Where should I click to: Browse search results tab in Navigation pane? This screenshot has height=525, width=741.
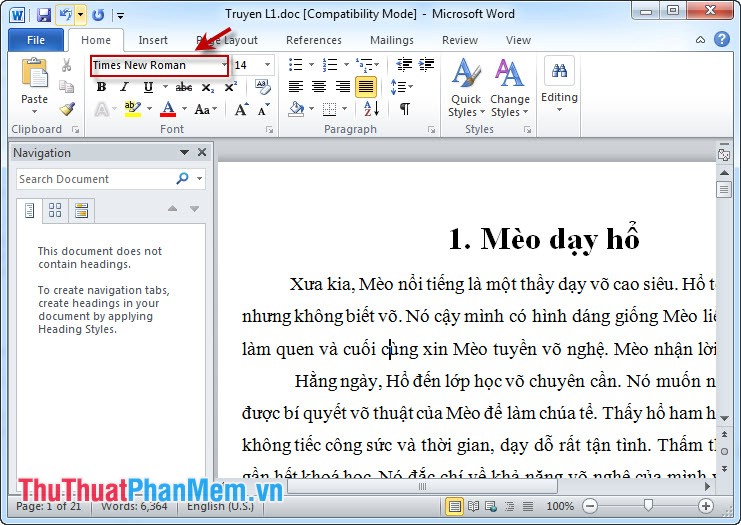81,210
